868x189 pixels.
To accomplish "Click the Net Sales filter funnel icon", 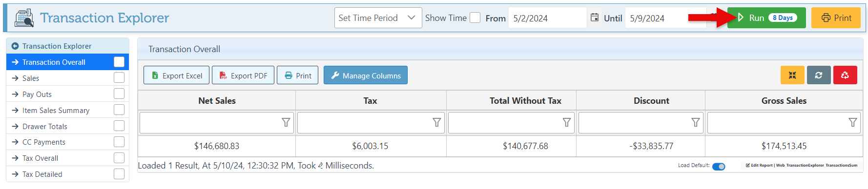I will 286,122.
